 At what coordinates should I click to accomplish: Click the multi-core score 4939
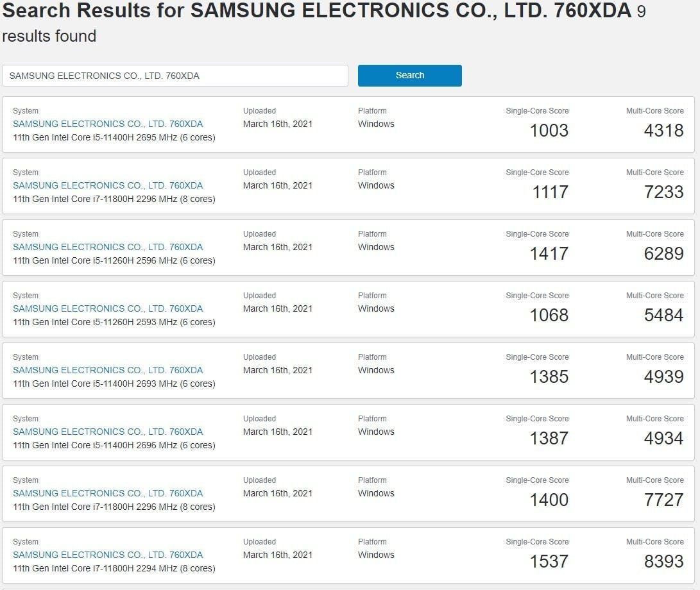click(x=663, y=377)
